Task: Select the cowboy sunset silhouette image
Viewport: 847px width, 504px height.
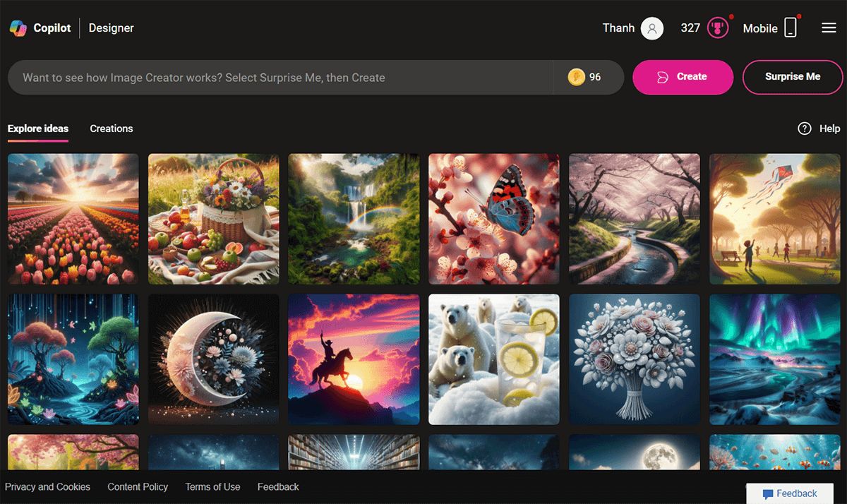Action: (x=354, y=359)
